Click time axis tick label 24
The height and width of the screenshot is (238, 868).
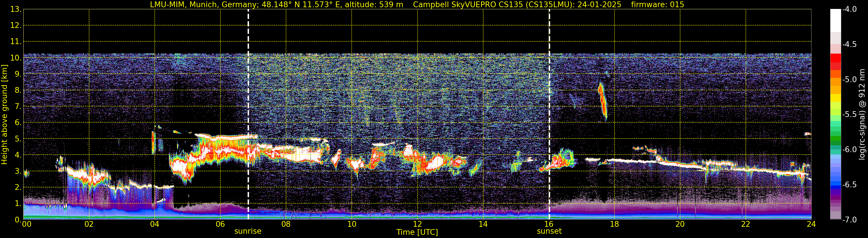(811, 224)
